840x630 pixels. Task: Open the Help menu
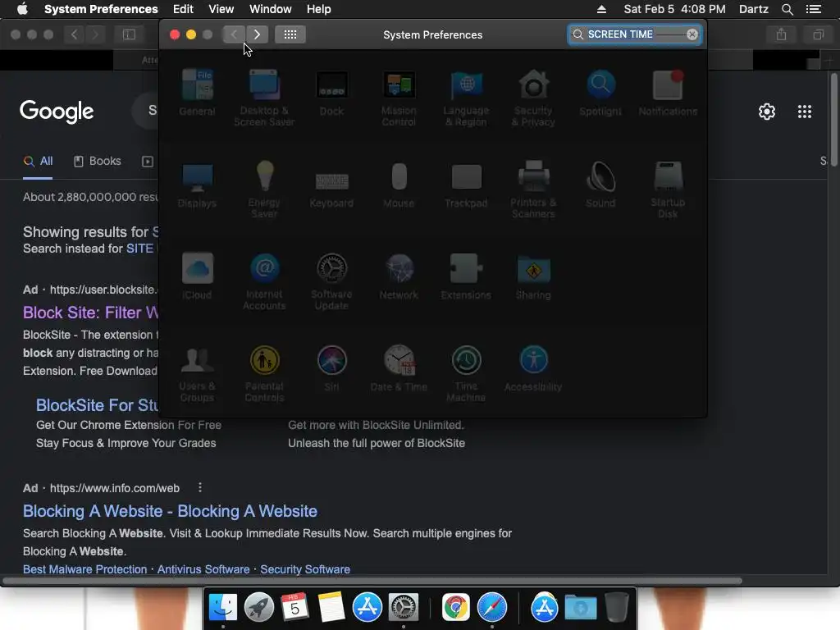point(319,9)
